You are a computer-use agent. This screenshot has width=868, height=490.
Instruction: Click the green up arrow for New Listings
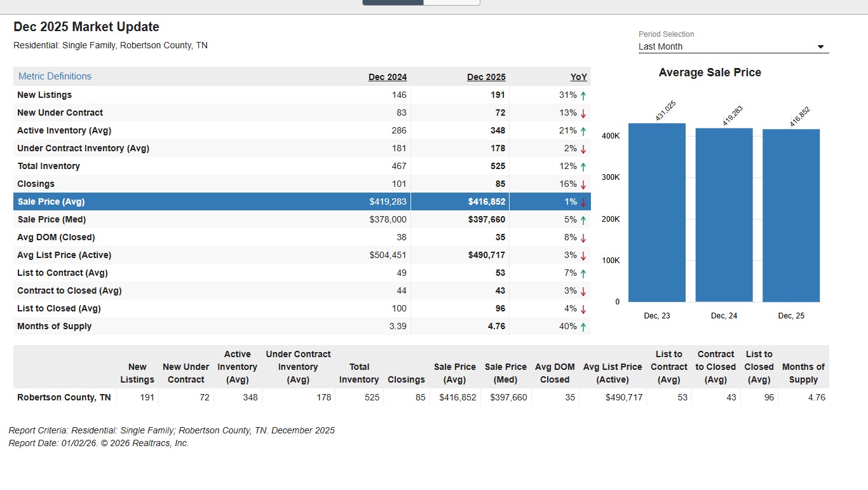583,95
